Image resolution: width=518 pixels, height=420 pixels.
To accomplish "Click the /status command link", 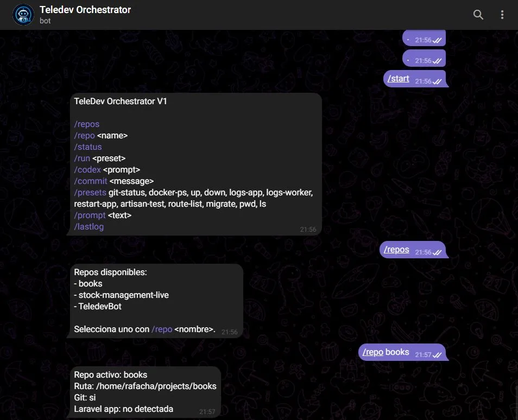I will [x=88, y=147].
